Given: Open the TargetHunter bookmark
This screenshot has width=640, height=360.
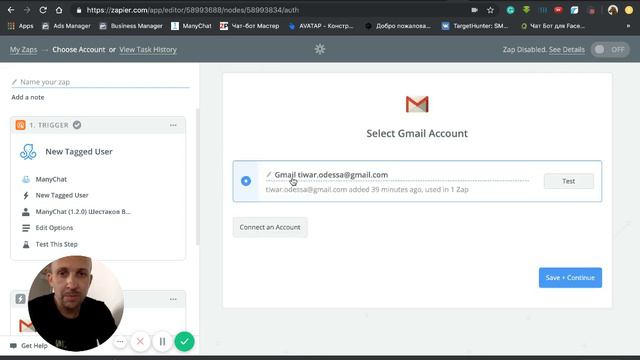Looking at the screenshot, I should tap(475, 26).
